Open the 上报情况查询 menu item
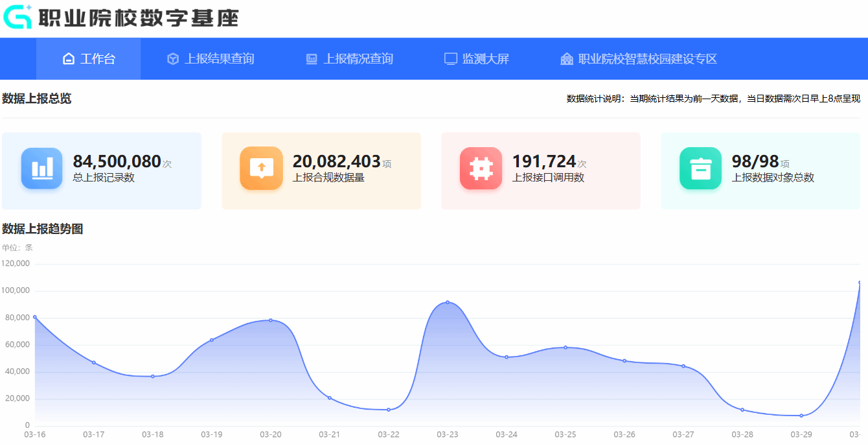The image size is (868, 446). coord(358,59)
